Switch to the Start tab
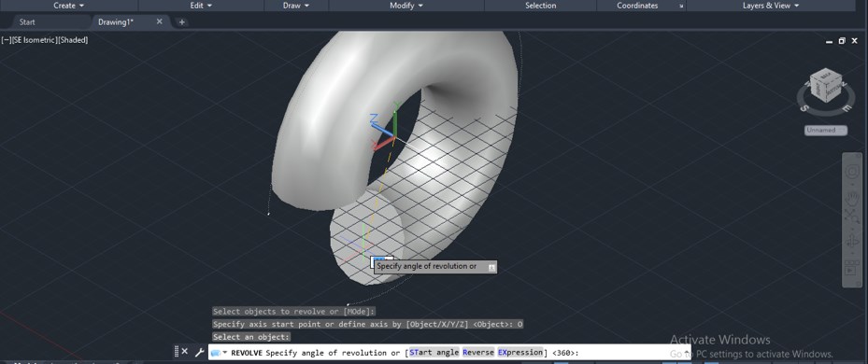Viewport: 868px width, 364px height. pos(27,22)
